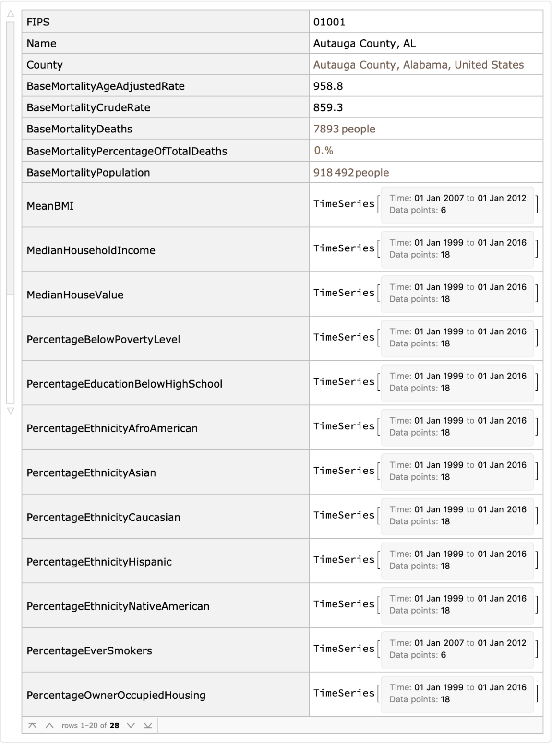Image resolution: width=552 pixels, height=756 pixels.
Task: Click the 'rows 1–20 of 28' label
Action: coord(90,725)
